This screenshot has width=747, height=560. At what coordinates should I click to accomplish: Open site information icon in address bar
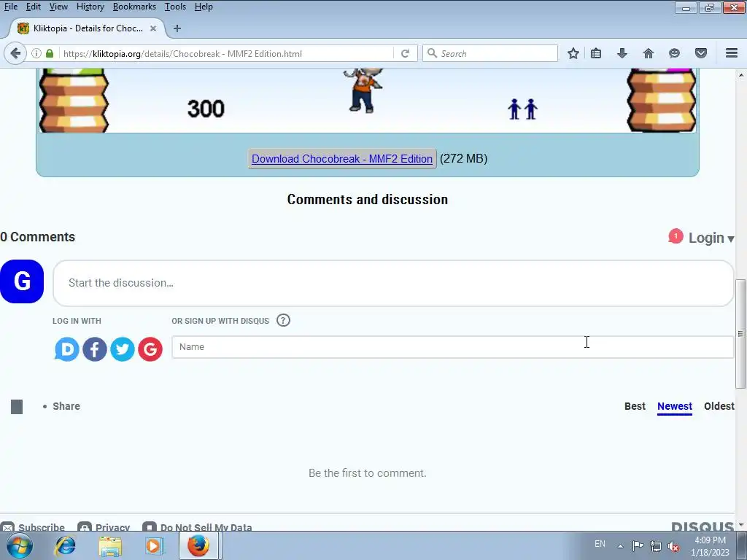pos(36,53)
